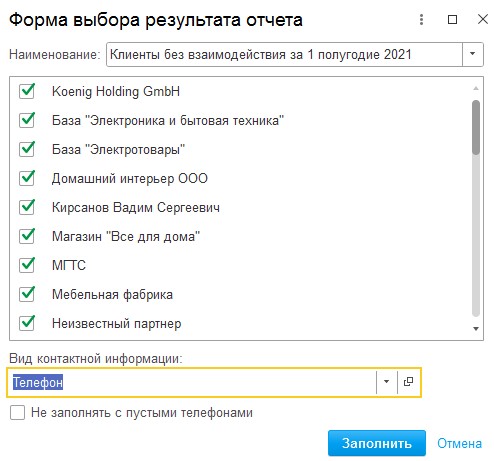Screen dimensions: 494x461
Task: Toggle the МГТС checkbox
Action: click(27, 265)
